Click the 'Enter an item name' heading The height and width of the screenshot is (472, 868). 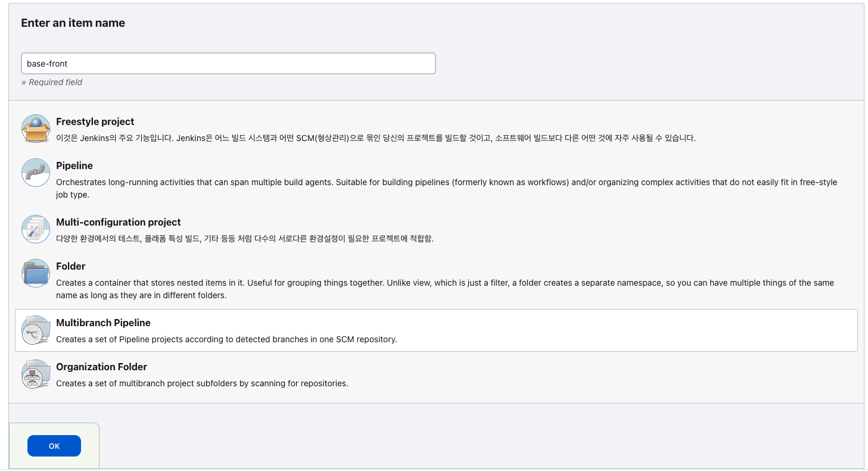pyautogui.click(x=73, y=23)
